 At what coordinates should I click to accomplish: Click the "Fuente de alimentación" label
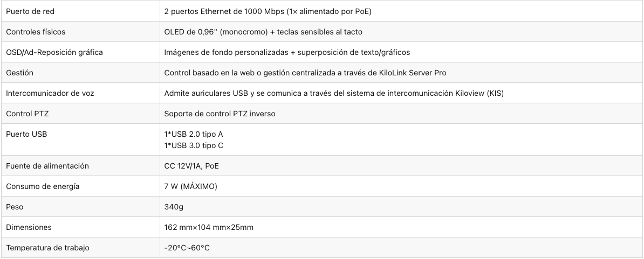(47, 166)
